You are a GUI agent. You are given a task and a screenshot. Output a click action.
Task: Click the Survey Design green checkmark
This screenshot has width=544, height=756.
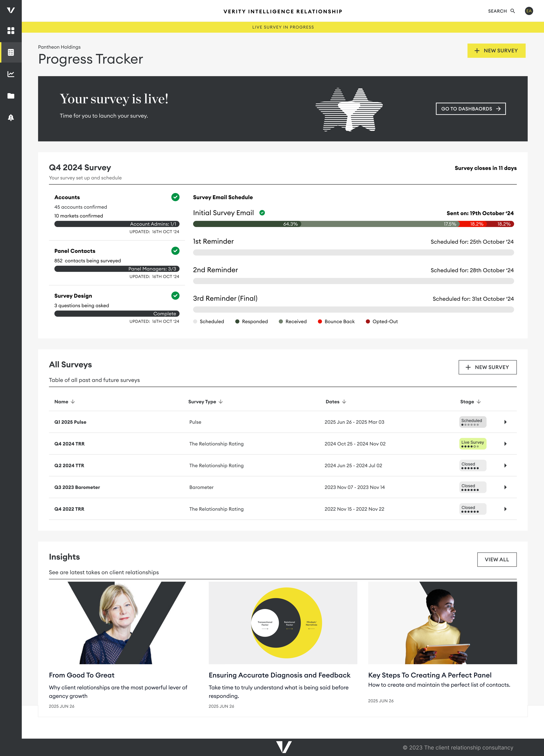click(175, 296)
